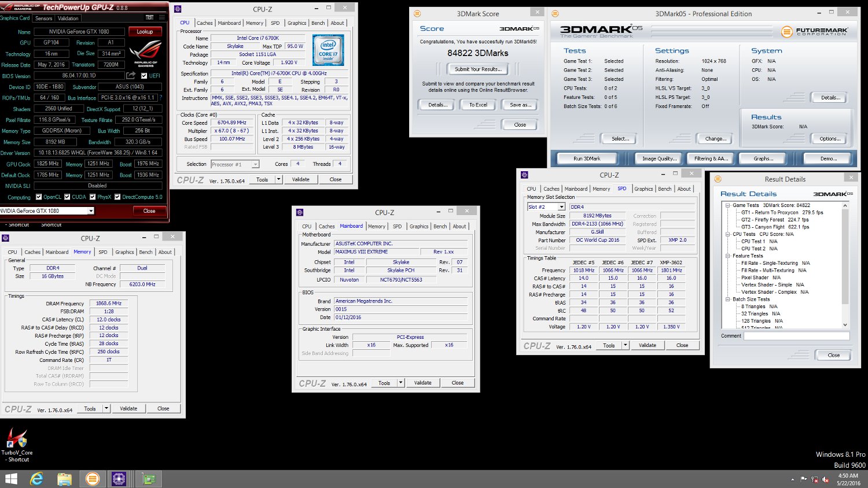This screenshot has height=488, width=868.
Task: Click the Image Quality button
Action: [x=659, y=158]
